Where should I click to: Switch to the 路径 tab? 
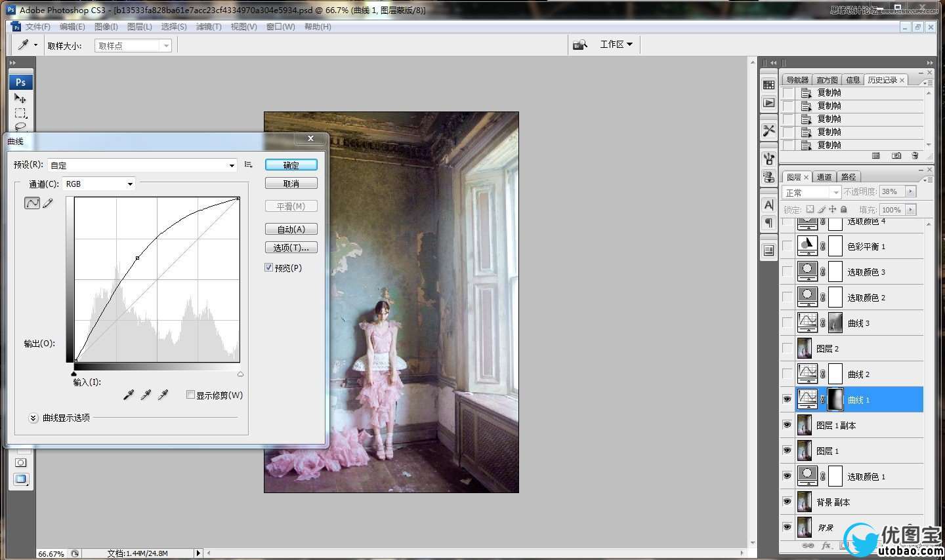(x=849, y=177)
